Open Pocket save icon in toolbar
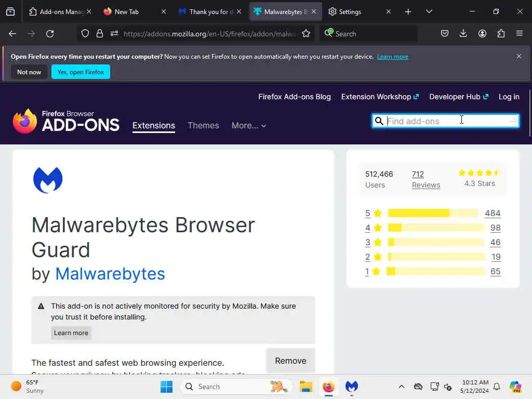Screen dimensions: 532x399 pyautogui.click(x=445, y=33)
